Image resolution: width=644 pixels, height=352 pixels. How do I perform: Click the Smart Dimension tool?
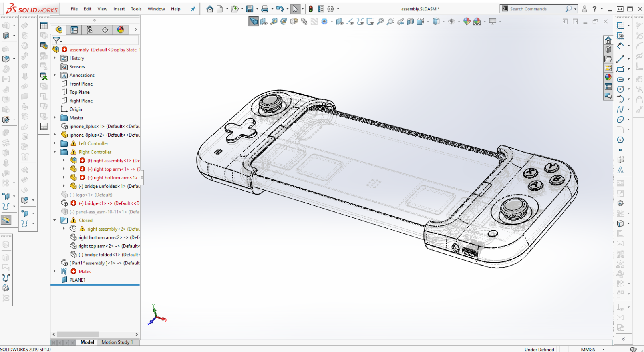(x=620, y=46)
